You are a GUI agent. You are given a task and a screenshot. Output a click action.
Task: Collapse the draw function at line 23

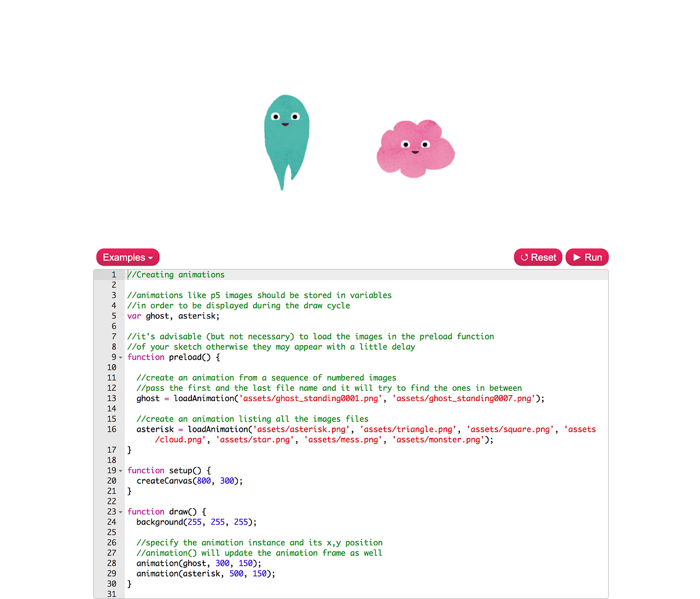tap(120, 512)
